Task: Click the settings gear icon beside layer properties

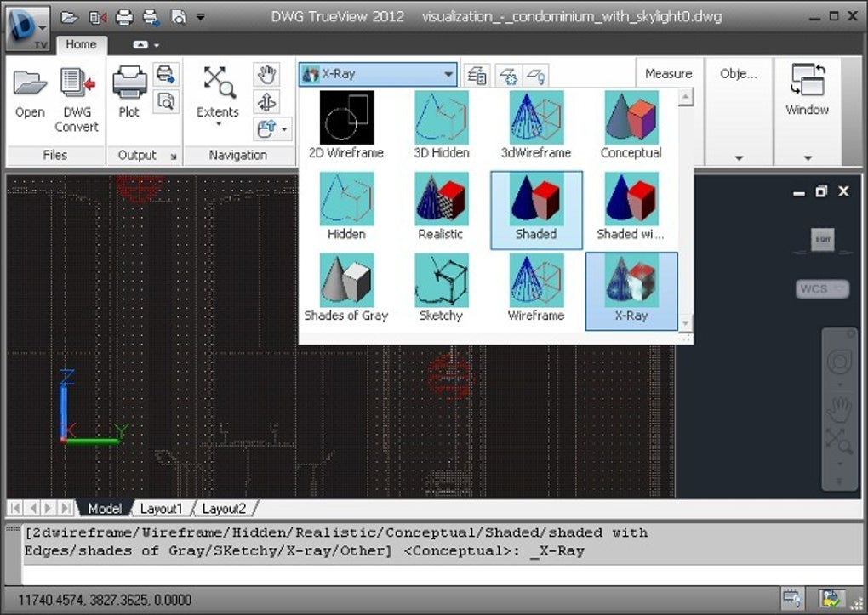Action: 509,76
